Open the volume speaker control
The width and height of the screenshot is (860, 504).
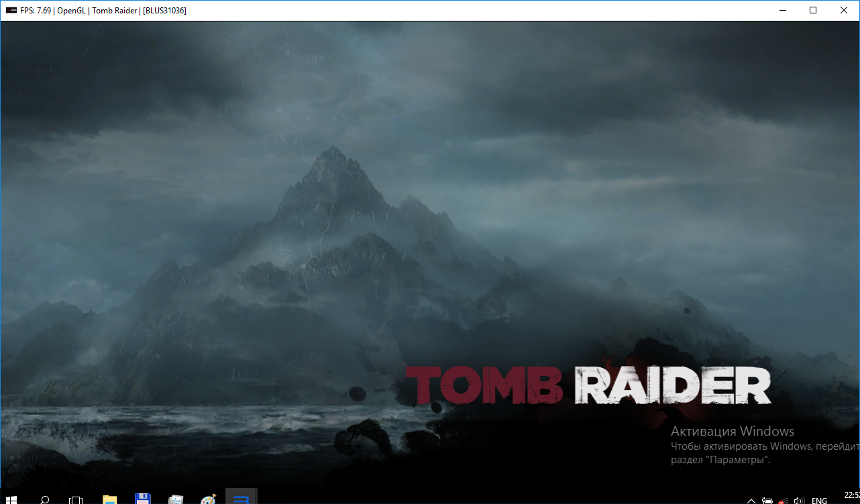(x=798, y=500)
